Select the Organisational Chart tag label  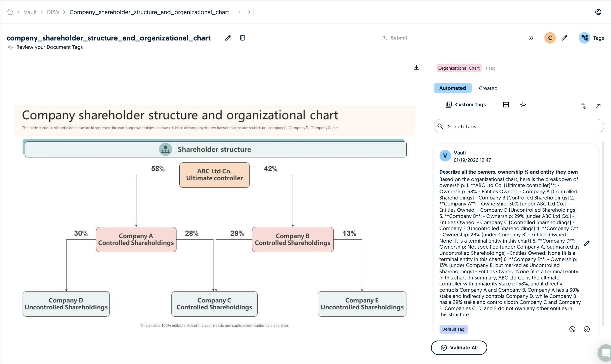459,68
